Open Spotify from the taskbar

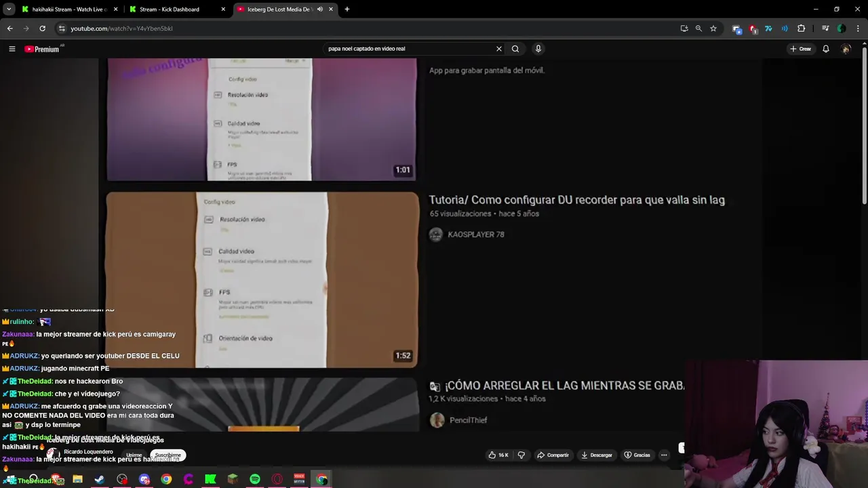pyautogui.click(x=255, y=479)
